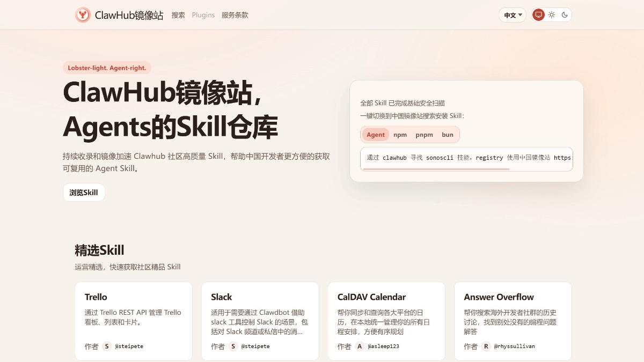Click the author avatar on the Slack card
The width and height of the screenshot is (644, 362).
click(x=233, y=346)
